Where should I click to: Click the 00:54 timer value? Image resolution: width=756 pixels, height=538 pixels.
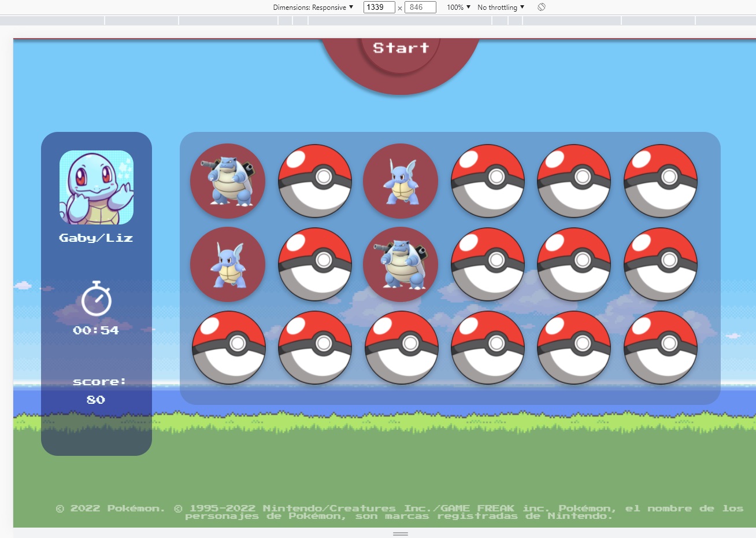point(96,330)
